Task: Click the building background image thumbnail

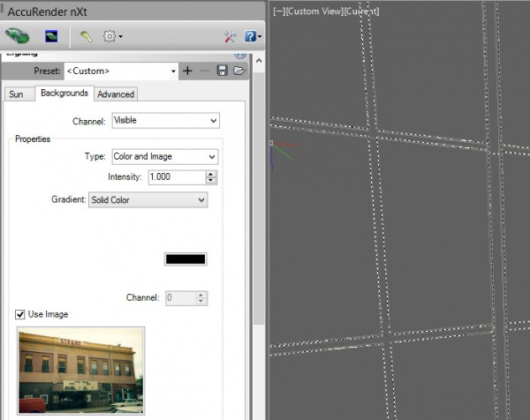Action: [x=80, y=370]
